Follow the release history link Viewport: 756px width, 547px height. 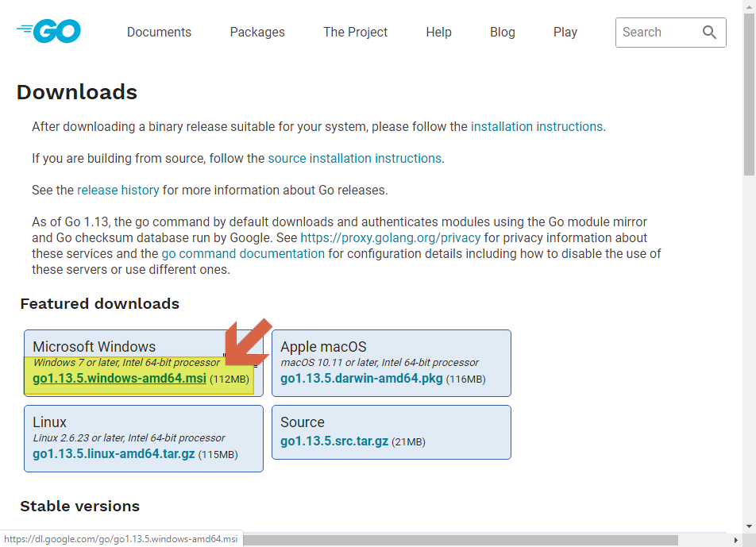(118, 191)
